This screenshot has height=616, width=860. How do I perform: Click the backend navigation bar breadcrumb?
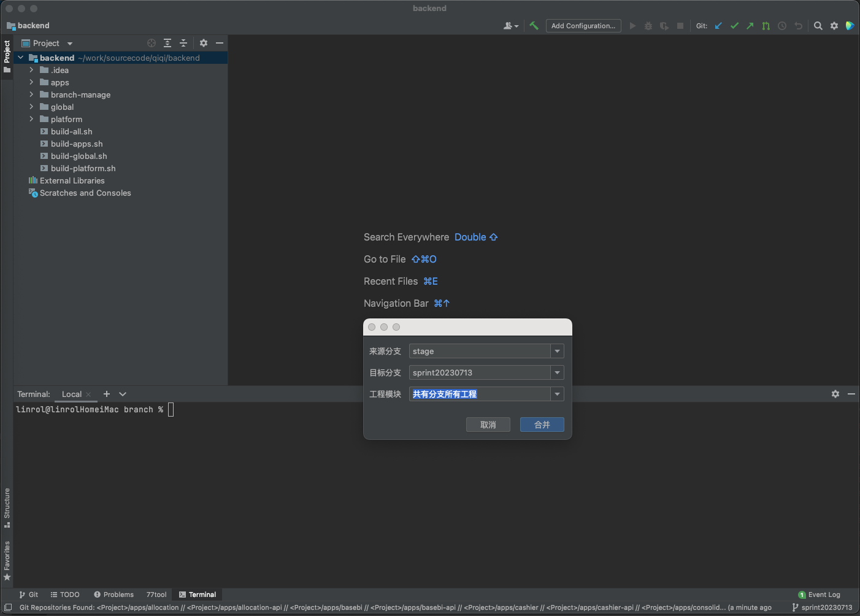point(28,26)
